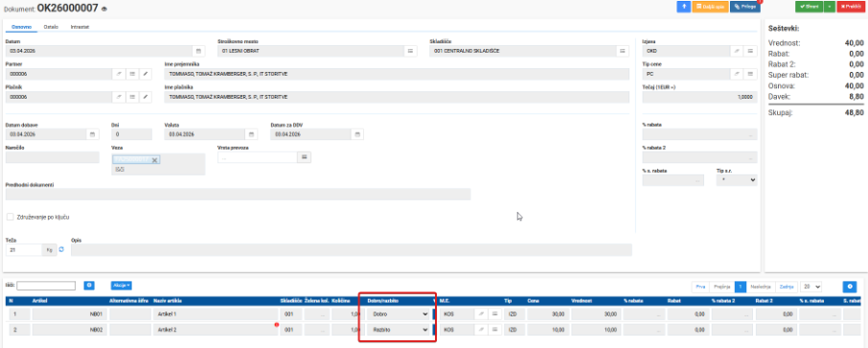Click the Naročilo input field

pos(52,157)
